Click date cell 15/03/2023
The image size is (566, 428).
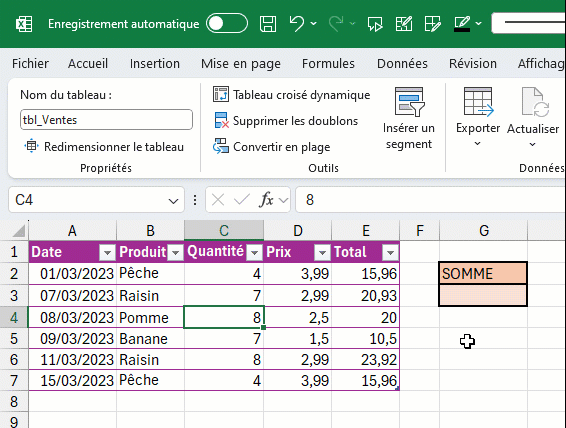73,380
